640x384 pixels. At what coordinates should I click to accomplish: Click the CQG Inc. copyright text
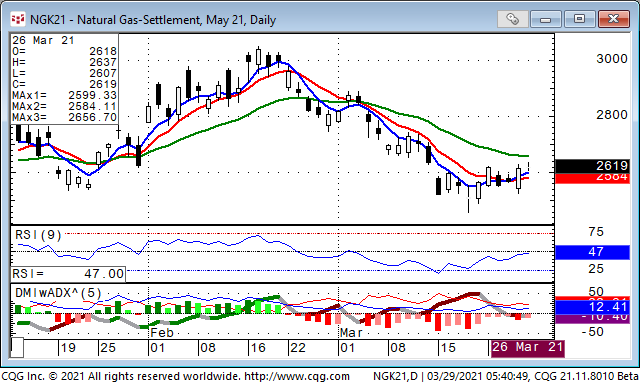[120, 376]
